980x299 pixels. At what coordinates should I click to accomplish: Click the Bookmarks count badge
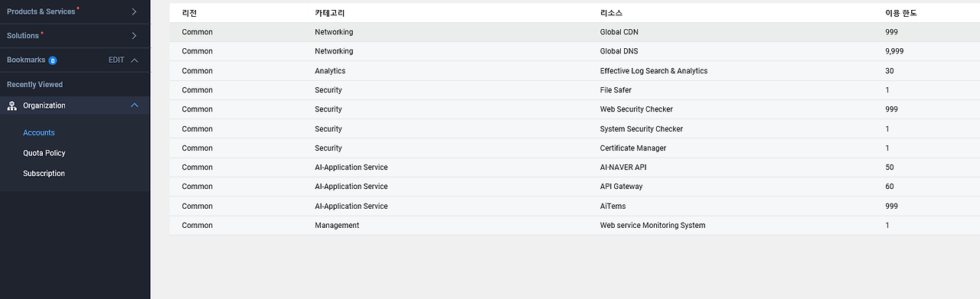coord(53,60)
